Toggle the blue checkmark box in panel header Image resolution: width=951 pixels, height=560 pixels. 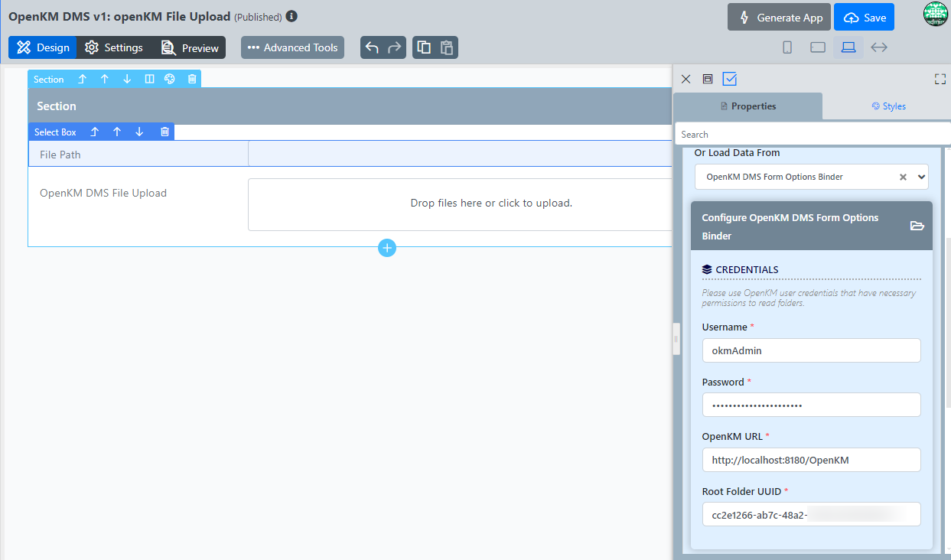729,79
